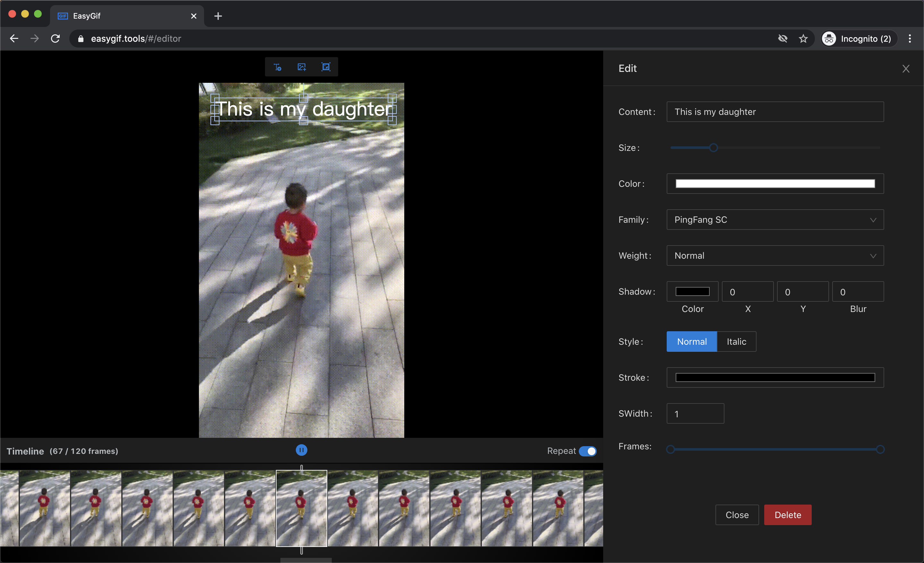The image size is (924, 563).
Task: Bookmark the page with the star icon
Action: [803, 38]
